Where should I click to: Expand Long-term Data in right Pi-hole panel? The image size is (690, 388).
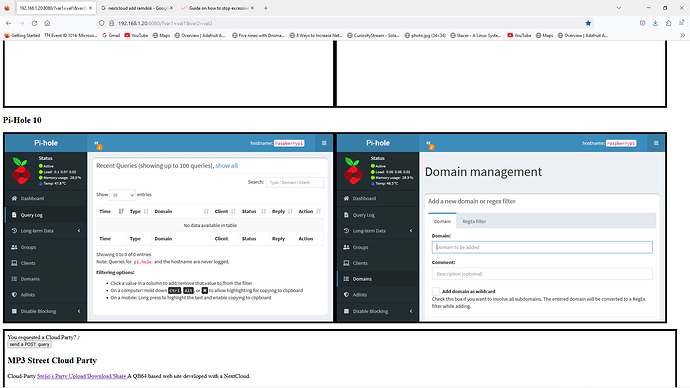tap(378, 231)
